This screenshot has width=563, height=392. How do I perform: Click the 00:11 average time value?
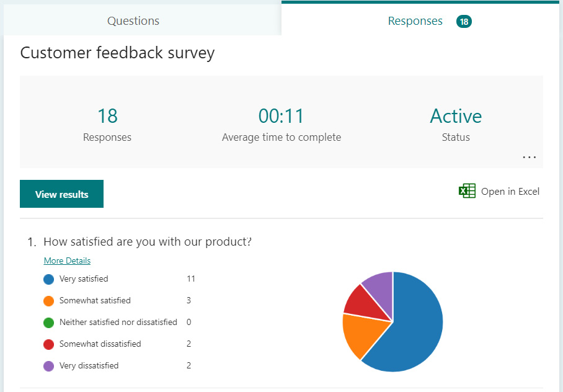pyautogui.click(x=281, y=116)
